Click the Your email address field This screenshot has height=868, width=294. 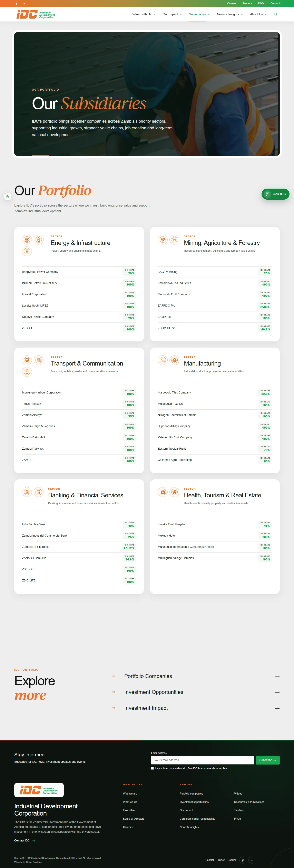coord(202,760)
